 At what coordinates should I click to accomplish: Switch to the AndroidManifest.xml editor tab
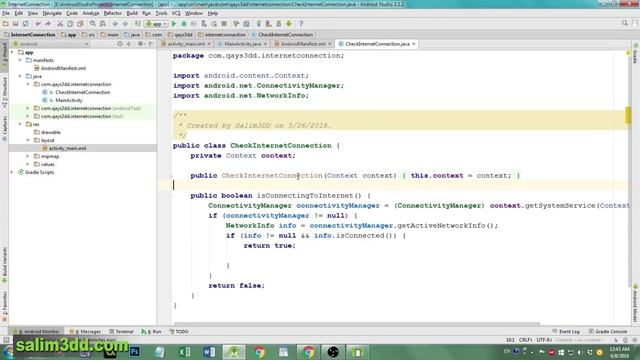[x=303, y=44]
